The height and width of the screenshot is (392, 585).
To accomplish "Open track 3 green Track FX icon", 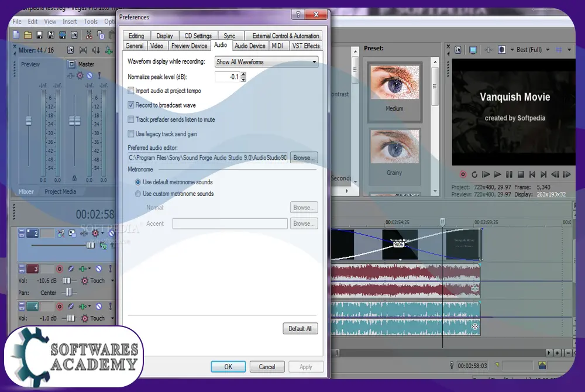I will coord(82,269).
